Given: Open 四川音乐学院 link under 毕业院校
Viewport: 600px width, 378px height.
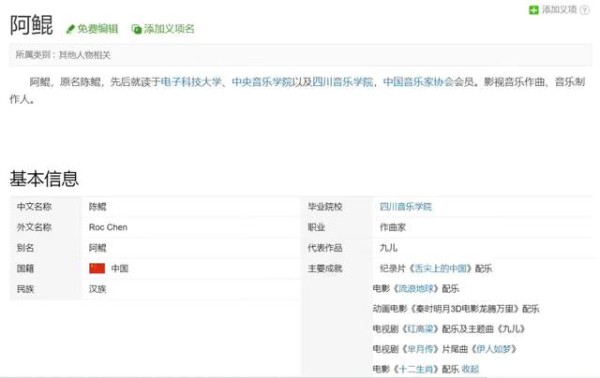Looking at the screenshot, I should (406, 207).
